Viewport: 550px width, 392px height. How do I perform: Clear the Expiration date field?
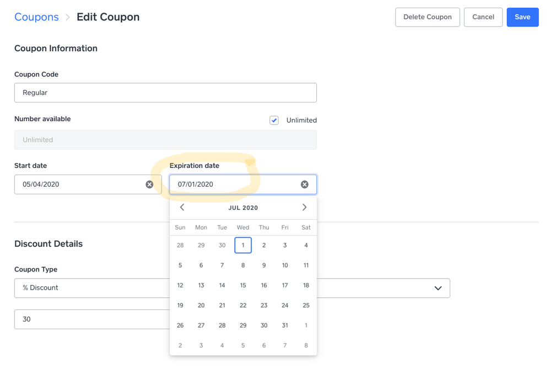click(x=304, y=184)
